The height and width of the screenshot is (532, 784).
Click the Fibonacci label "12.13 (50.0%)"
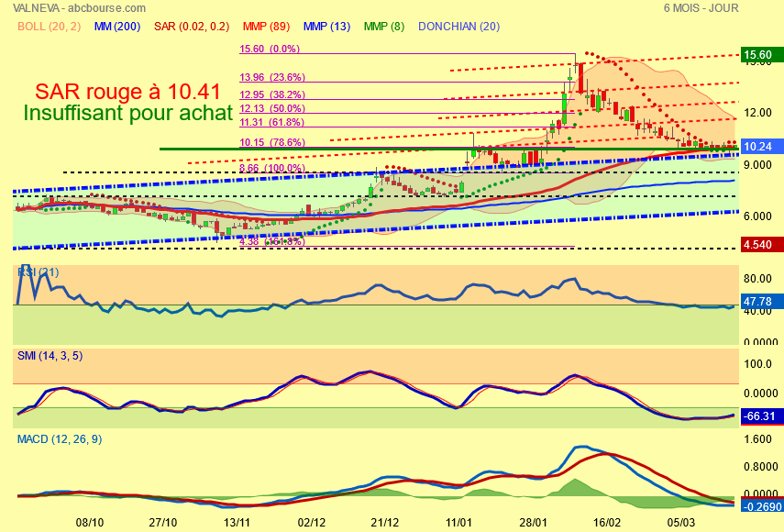point(272,108)
